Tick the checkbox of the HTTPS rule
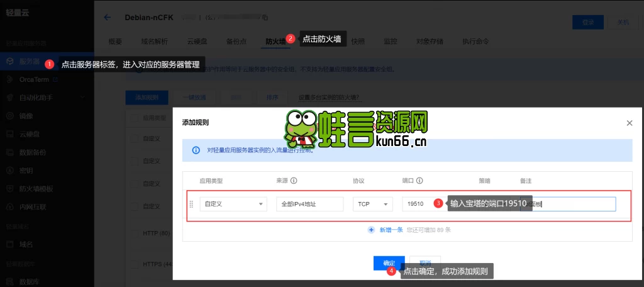Viewport: 644px width, 287px height. point(134,264)
